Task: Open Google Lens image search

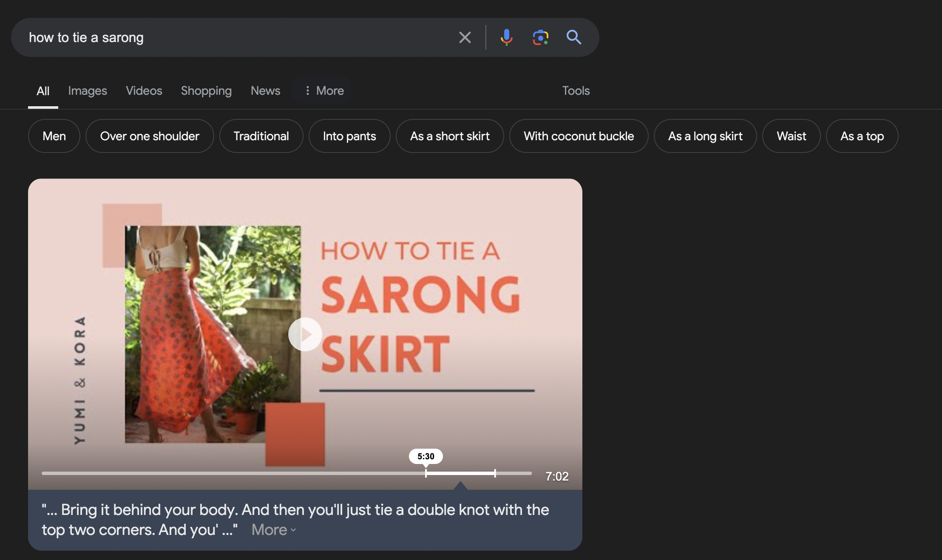Action: click(x=540, y=37)
